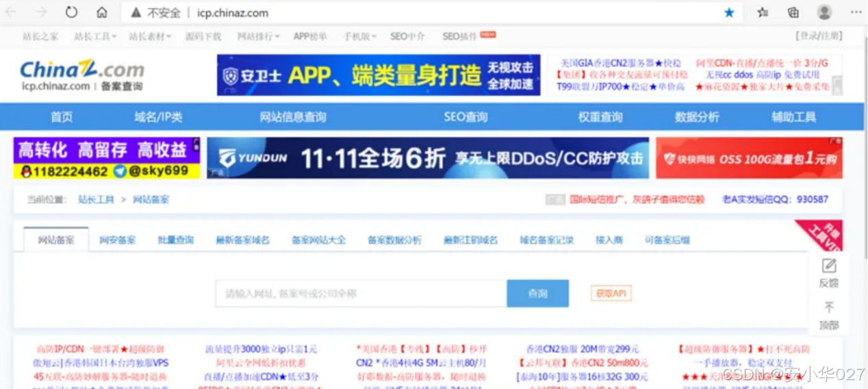Screen dimensions: 868x389
Task: Click the 获取API button
Action: (x=611, y=293)
